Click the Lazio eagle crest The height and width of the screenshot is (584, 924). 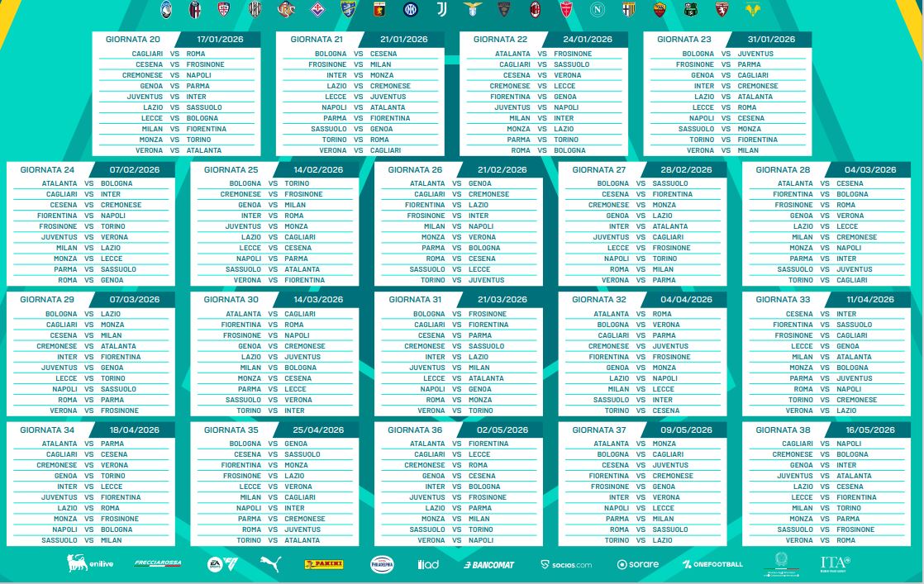point(472,9)
